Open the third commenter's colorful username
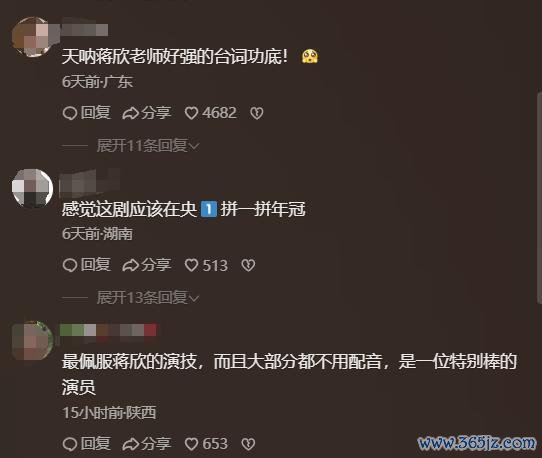542x458 pixels. [x=108, y=330]
